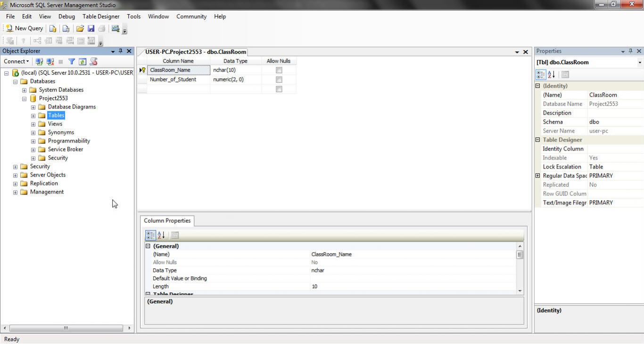This screenshot has width=644, height=344.
Task: Open Object Explorer window position dropdown
Action: 113,51
